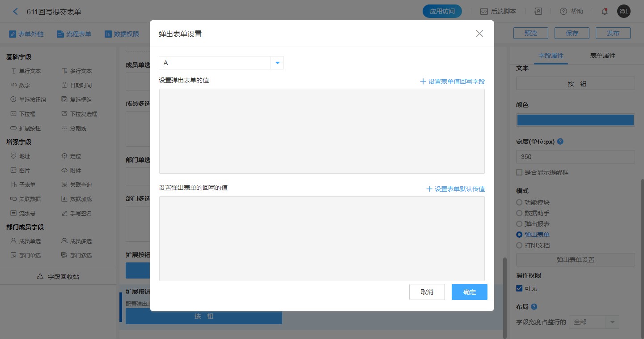The width and height of the screenshot is (644, 339).
Task: Expand the form selector dropdown showing A
Action: click(277, 63)
